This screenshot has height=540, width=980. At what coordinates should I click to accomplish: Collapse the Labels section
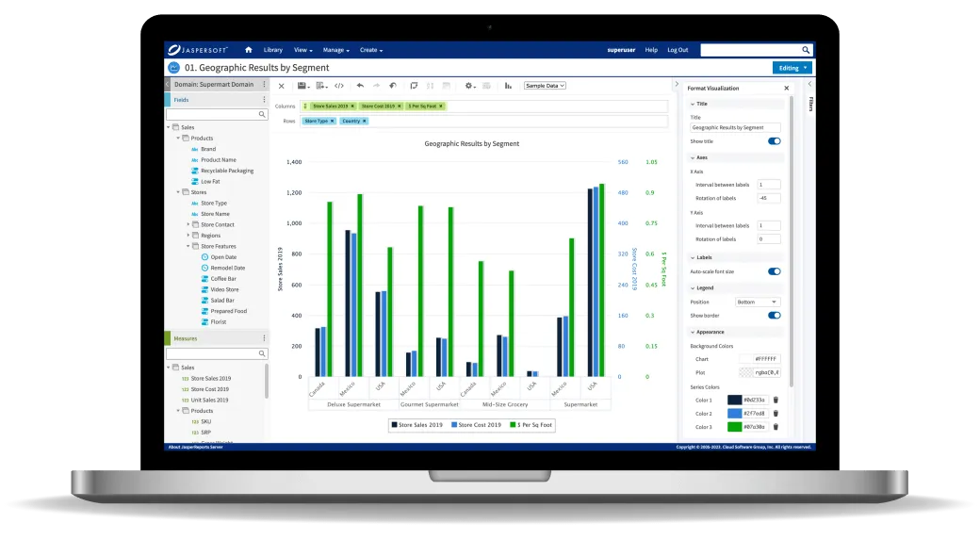click(693, 257)
